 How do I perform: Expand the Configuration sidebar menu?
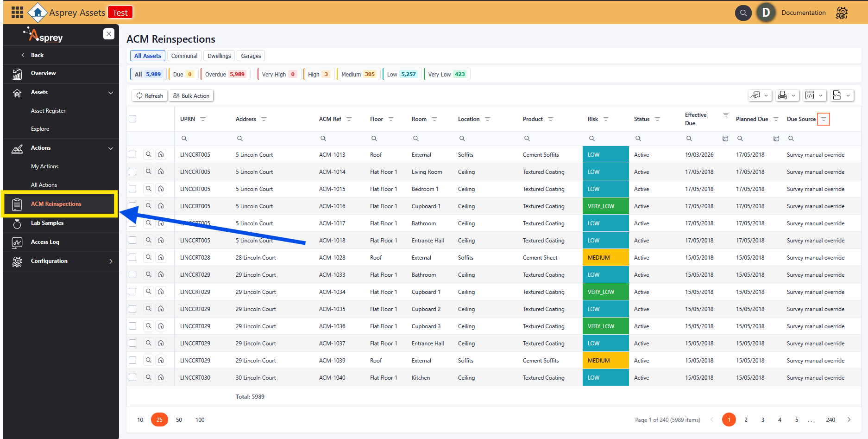(x=111, y=261)
